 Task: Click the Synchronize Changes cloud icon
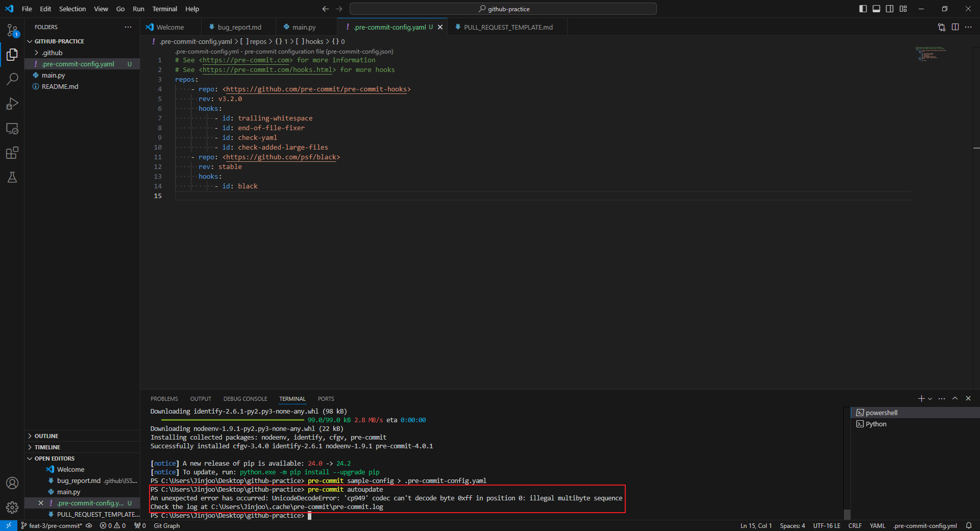click(x=89, y=525)
